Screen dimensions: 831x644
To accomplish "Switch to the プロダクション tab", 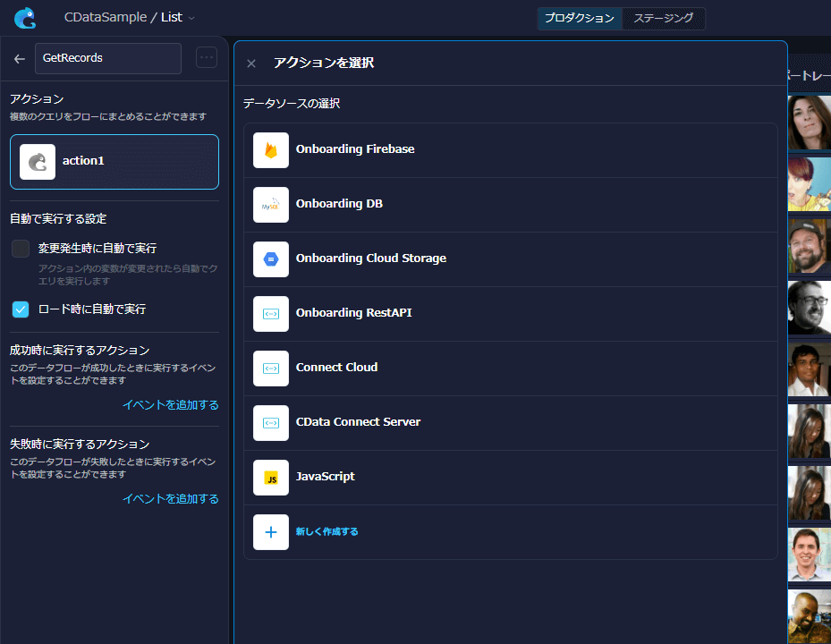I will (580, 18).
